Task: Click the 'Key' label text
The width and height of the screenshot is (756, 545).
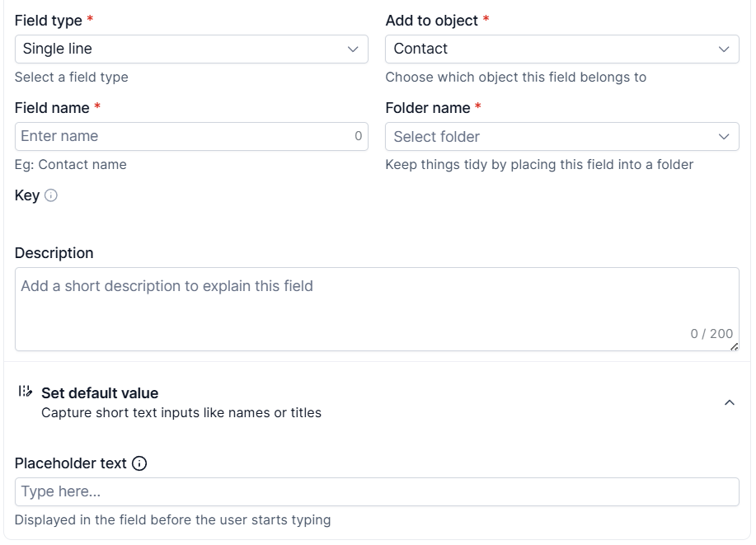Action: pyautogui.click(x=27, y=195)
